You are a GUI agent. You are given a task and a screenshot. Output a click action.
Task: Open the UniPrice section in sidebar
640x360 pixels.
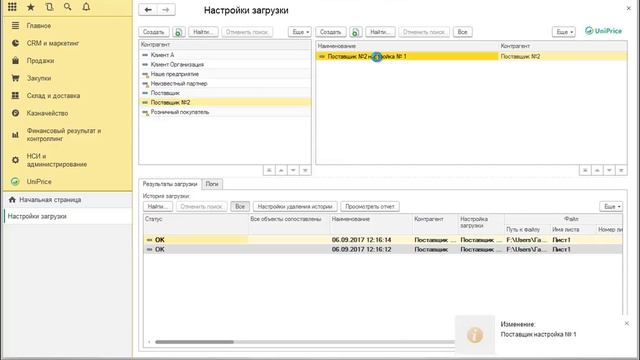click(x=39, y=182)
